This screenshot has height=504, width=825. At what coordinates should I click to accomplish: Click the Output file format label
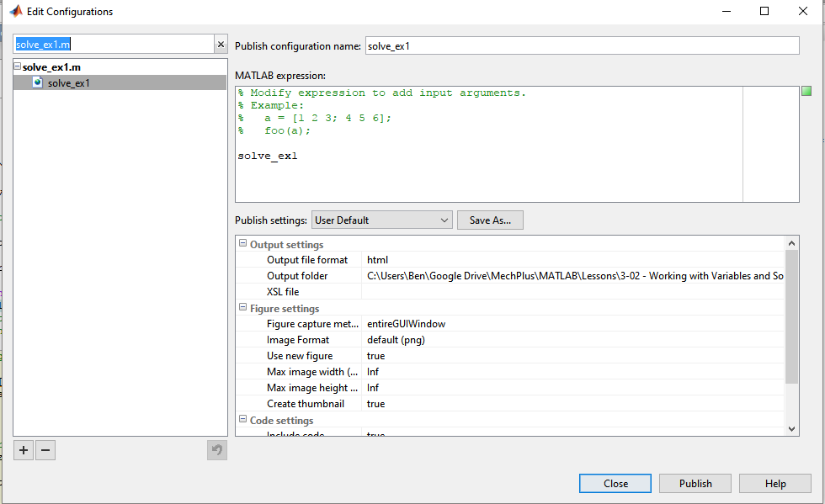point(307,260)
